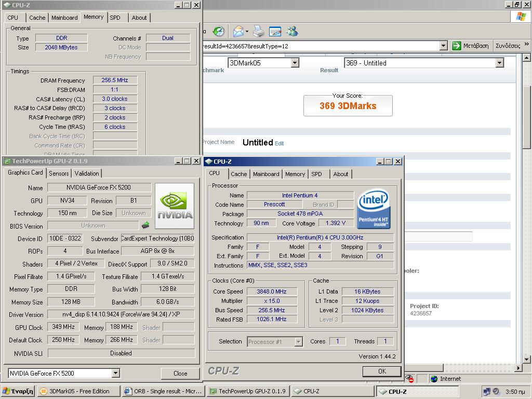The width and height of the screenshot is (532, 399).
Task: Launch the Messenger icon in browser toolbar
Action: coord(292,32)
